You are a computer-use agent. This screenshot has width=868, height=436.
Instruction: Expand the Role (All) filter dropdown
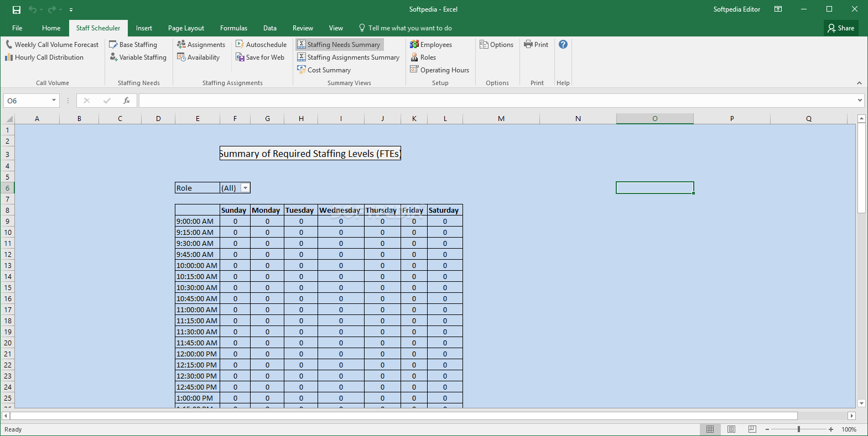(246, 188)
